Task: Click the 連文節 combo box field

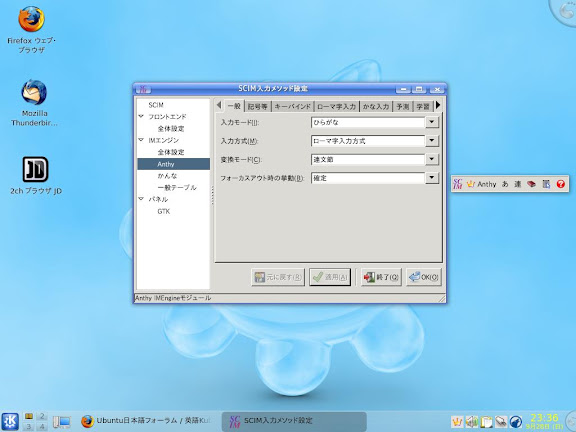Action: (x=368, y=159)
